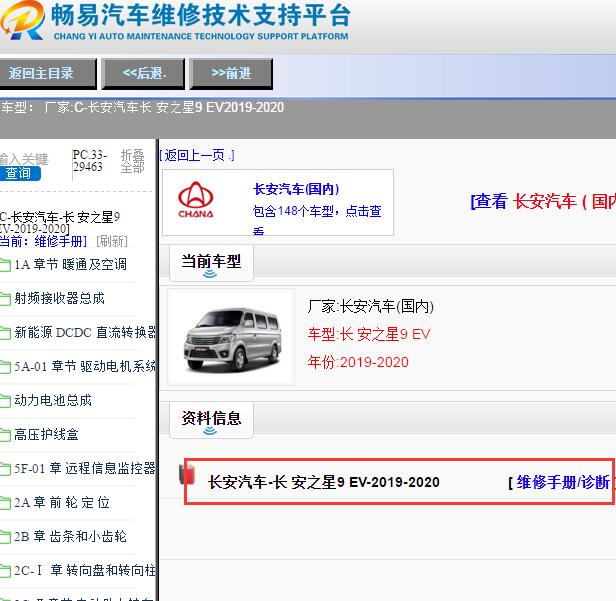Open tree item 5F-01 章 远程信息监控器
The width and height of the screenshot is (616, 601).
point(85,468)
